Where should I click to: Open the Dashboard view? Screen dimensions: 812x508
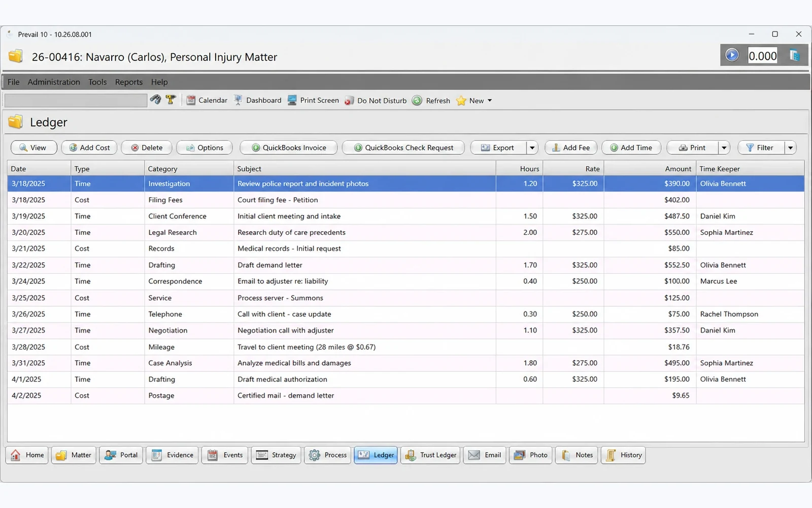(x=257, y=100)
